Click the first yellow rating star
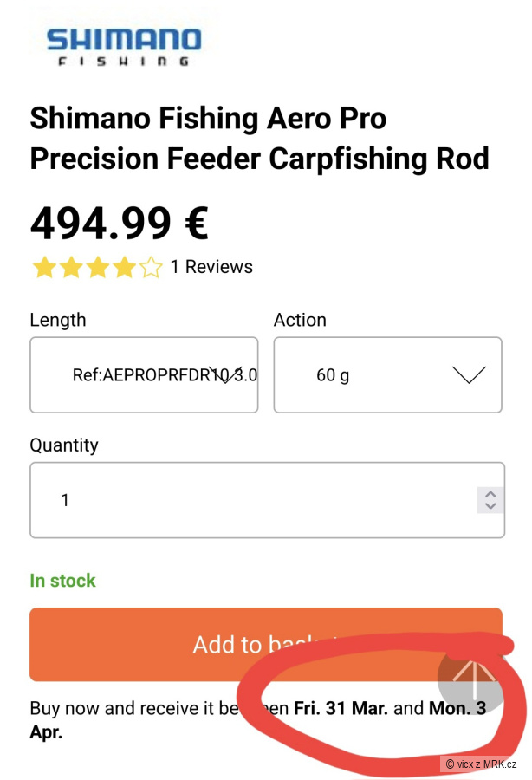Viewport: 532px width, 780px height. pos(43,267)
